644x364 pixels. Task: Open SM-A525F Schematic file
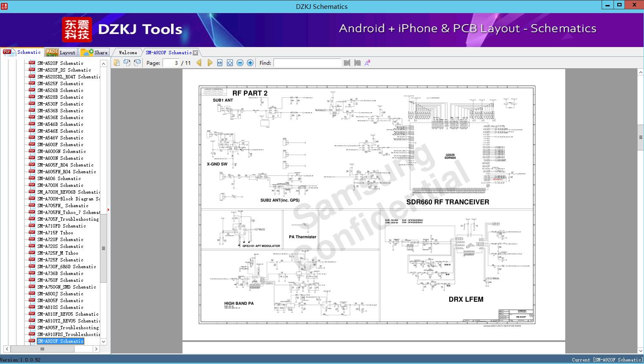[60, 83]
